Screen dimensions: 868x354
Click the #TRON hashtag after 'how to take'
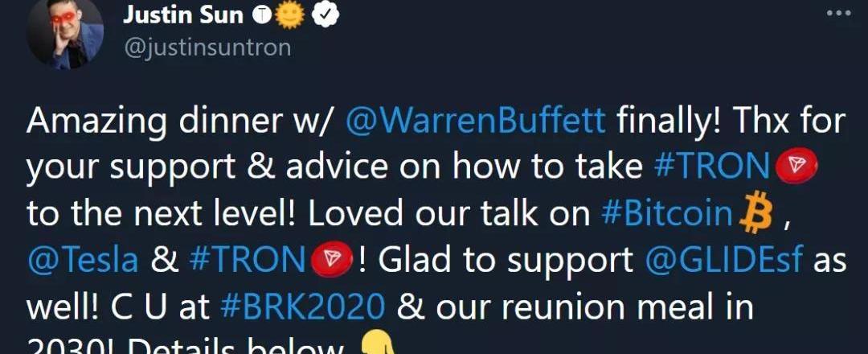(711, 167)
